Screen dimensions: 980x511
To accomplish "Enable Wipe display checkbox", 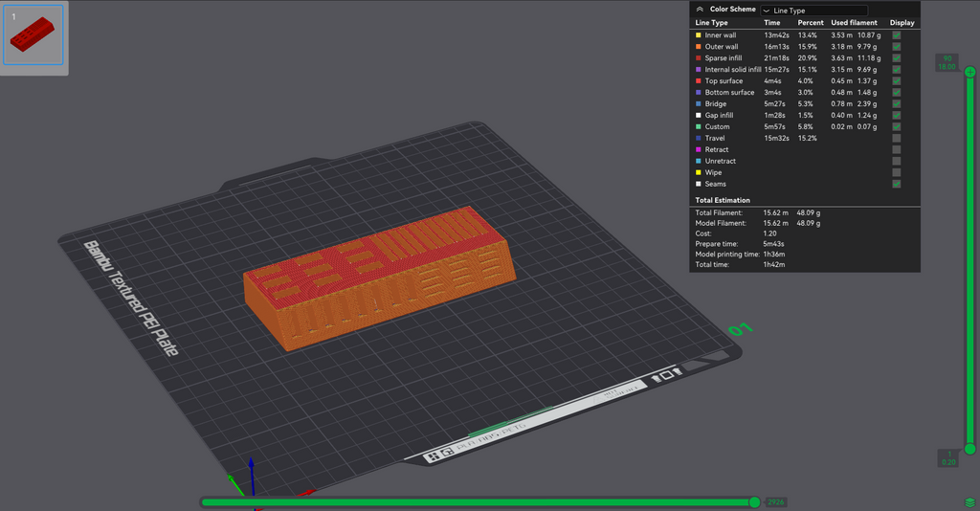I will 896,172.
